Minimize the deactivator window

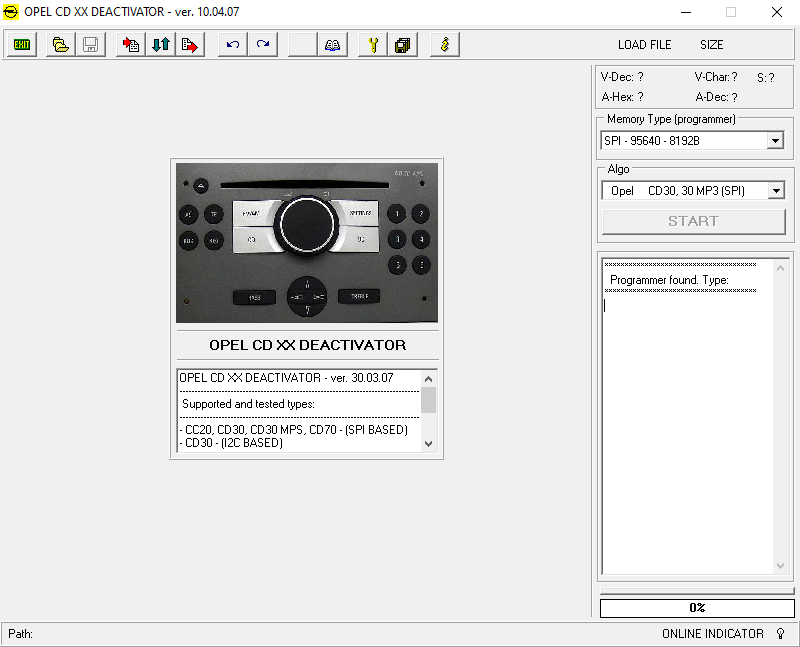click(686, 12)
